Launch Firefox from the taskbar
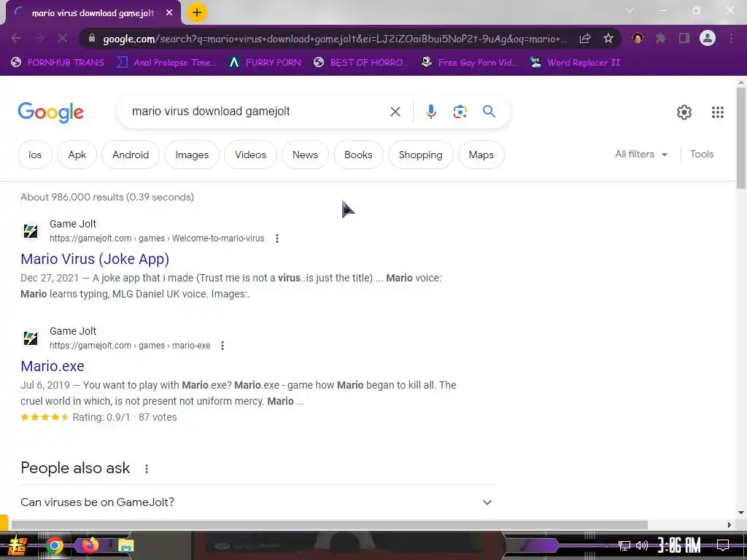Screen dimensions: 747x560 pos(90,545)
